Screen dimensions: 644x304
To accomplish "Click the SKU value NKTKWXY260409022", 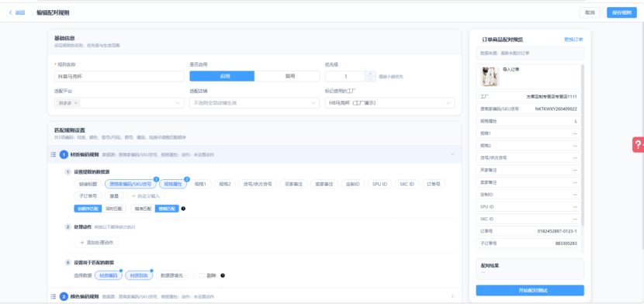I will 556,109.
